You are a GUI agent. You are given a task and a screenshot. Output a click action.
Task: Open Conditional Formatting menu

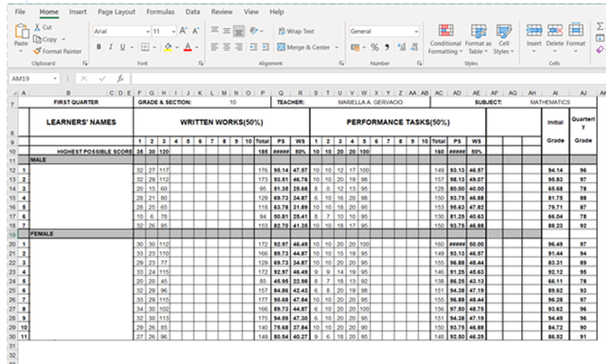pos(445,39)
